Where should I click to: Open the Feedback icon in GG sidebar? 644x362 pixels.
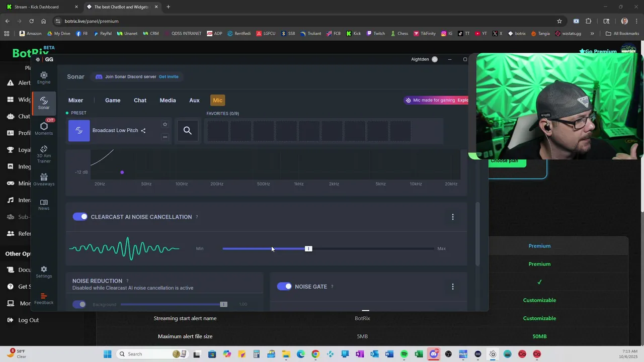(x=44, y=299)
